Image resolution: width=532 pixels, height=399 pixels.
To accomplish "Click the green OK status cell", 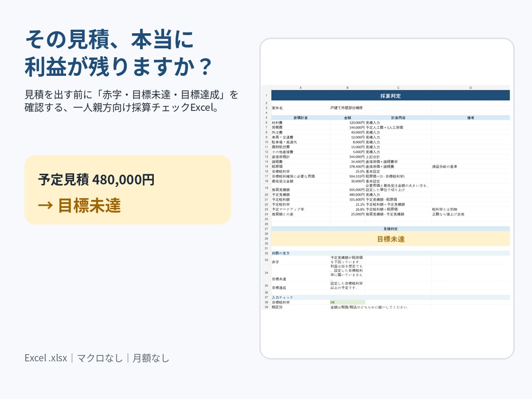I will [348, 302].
